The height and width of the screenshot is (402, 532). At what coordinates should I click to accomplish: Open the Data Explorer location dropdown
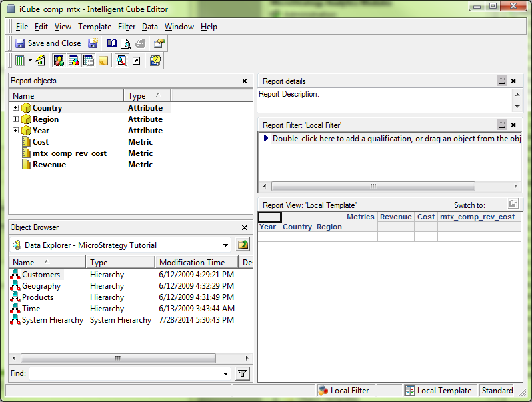point(226,245)
